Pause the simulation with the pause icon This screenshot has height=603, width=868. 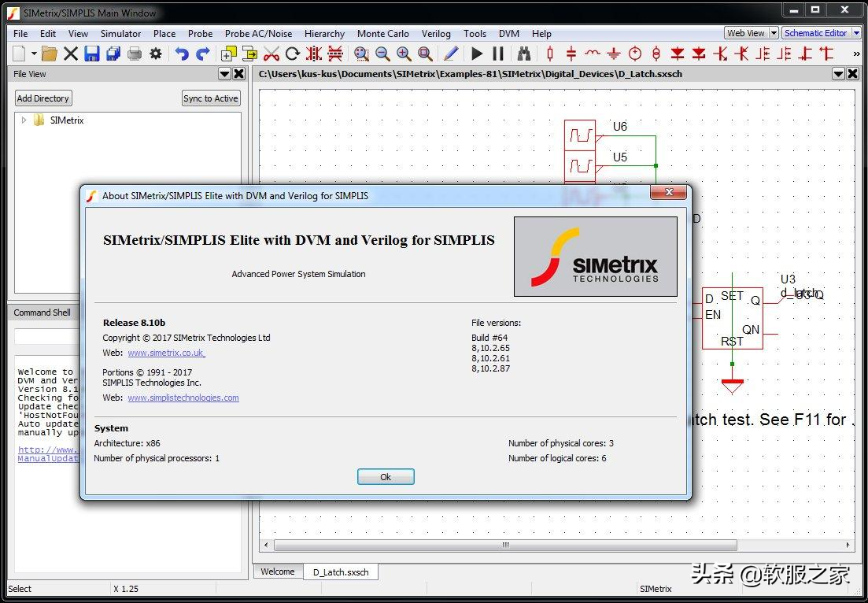click(498, 54)
